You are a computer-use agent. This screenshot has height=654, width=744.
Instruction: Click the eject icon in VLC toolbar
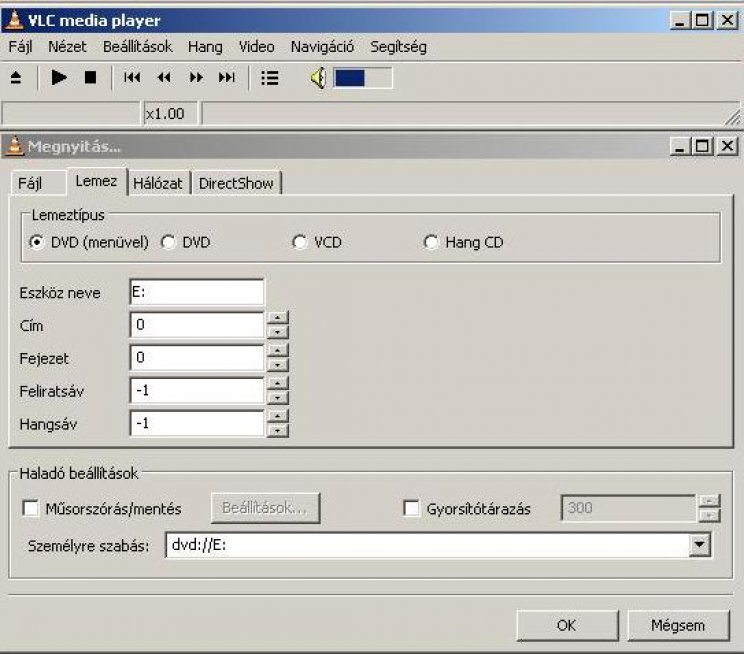16,77
